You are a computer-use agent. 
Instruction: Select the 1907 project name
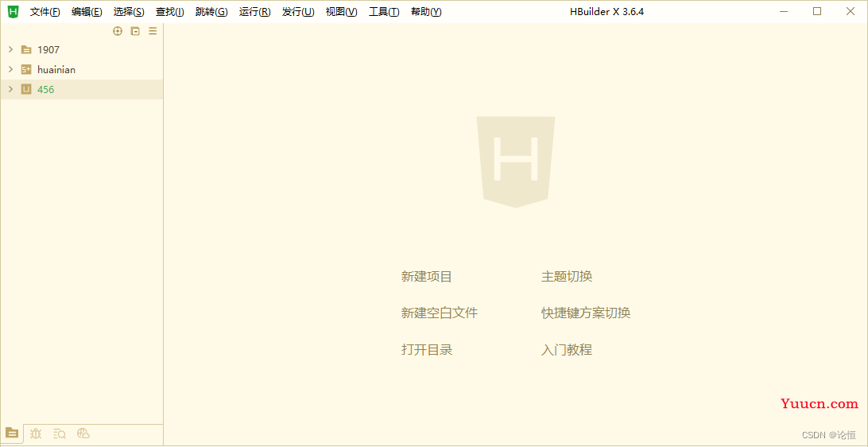pyautogui.click(x=48, y=50)
